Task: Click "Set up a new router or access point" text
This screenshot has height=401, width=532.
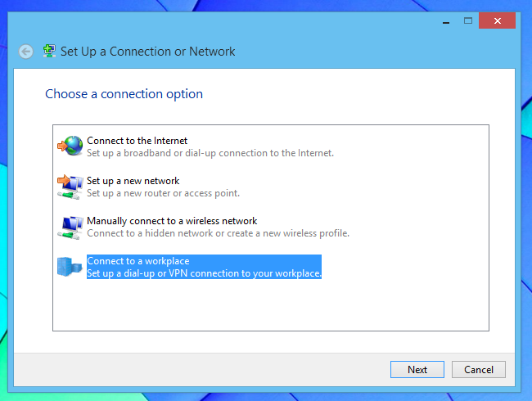Action: coord(163,193)
